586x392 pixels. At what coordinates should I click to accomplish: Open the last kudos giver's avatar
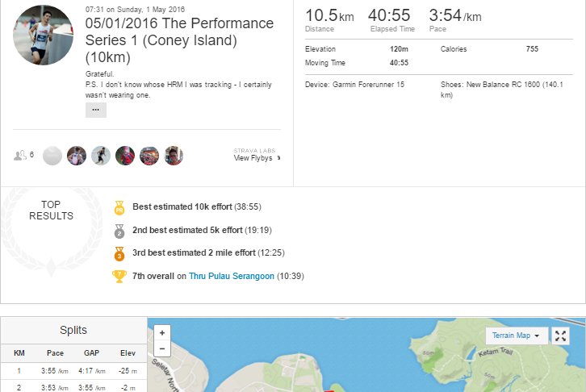pos(174,156)
